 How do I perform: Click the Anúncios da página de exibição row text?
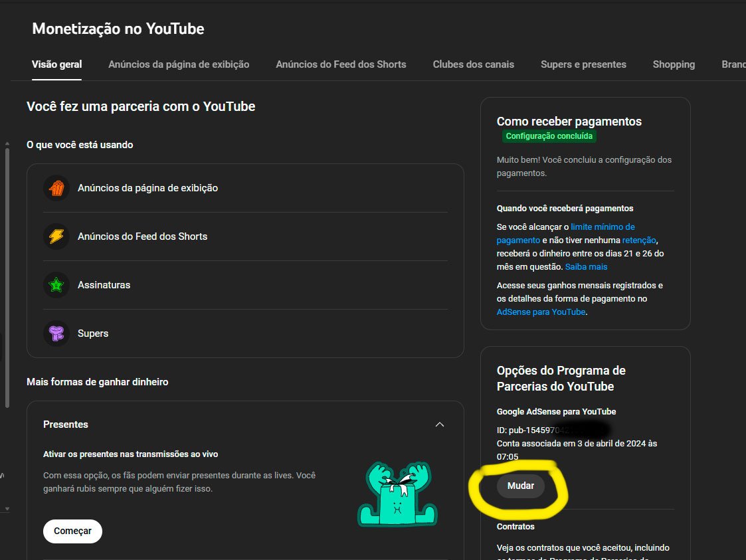[147, 188]
